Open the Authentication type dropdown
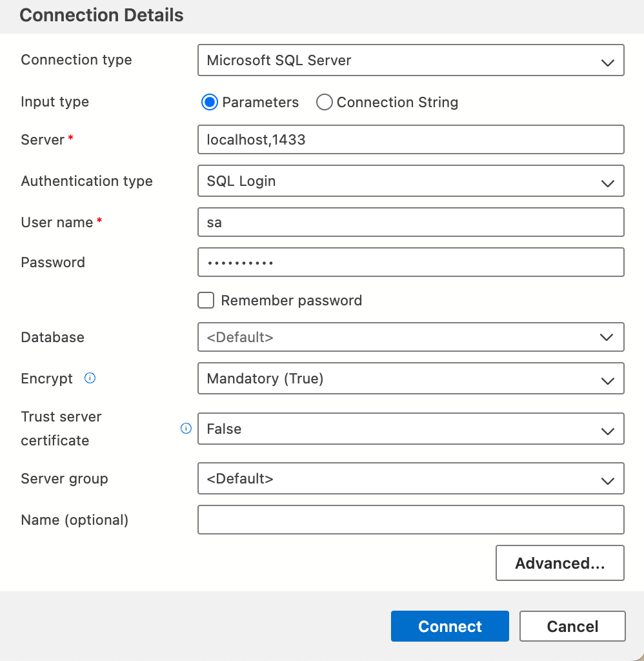 click(x=411, y=181)
